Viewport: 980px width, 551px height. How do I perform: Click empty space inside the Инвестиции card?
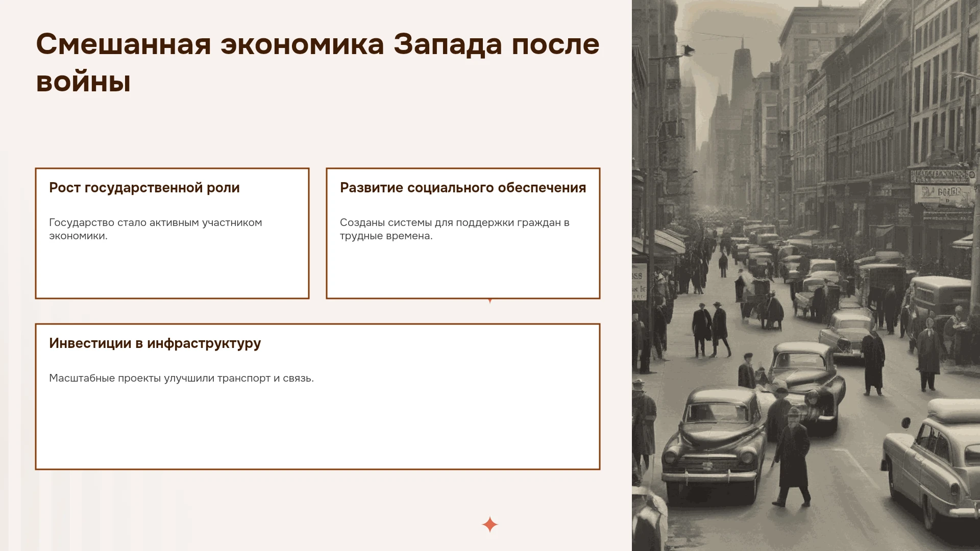[x=317, y=429]
